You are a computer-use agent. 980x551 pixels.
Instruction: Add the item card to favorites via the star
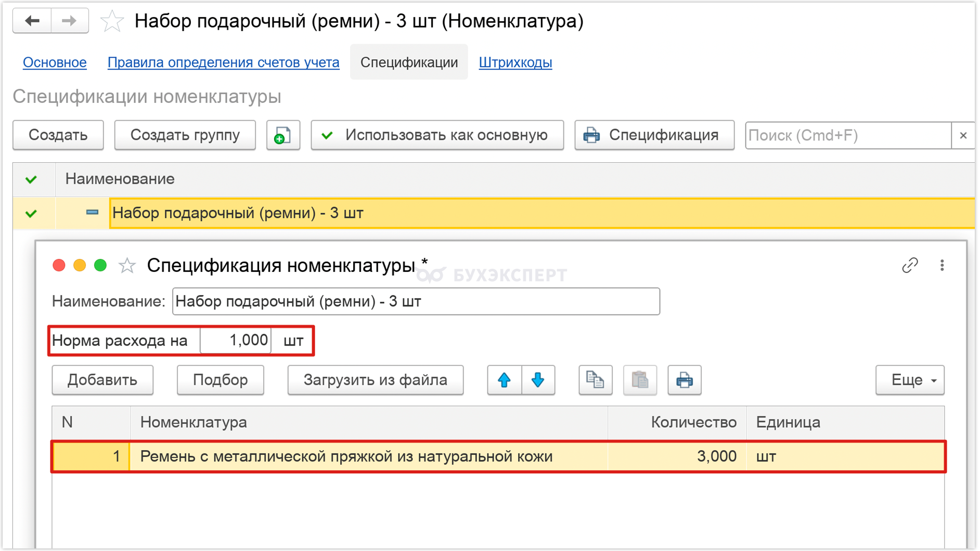[112, 22]
